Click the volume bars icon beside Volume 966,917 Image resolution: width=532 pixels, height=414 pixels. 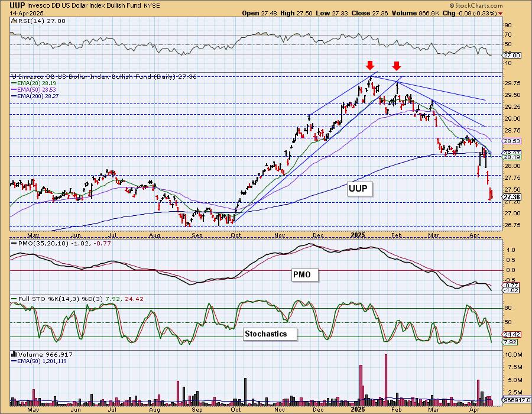(x=14, y=354)
